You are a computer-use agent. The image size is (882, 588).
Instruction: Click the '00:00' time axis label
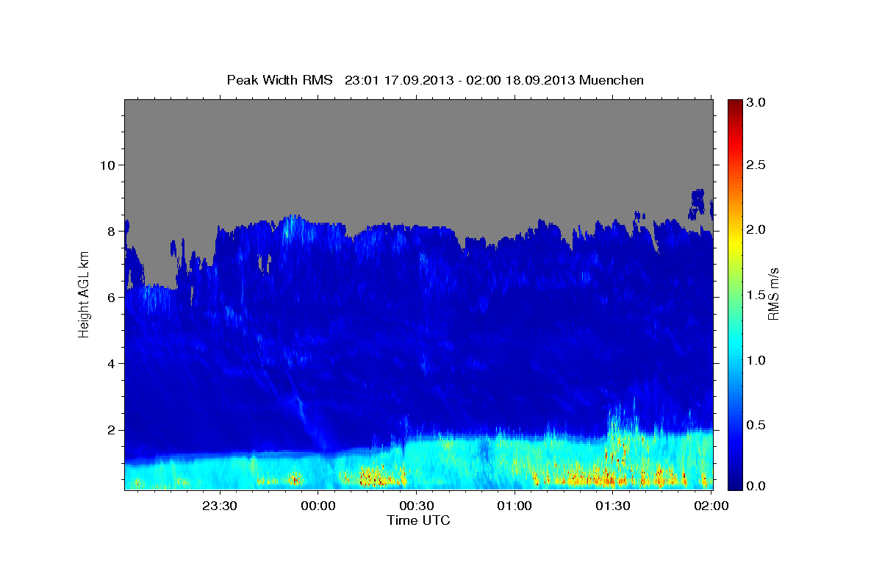tap(318, 506)
